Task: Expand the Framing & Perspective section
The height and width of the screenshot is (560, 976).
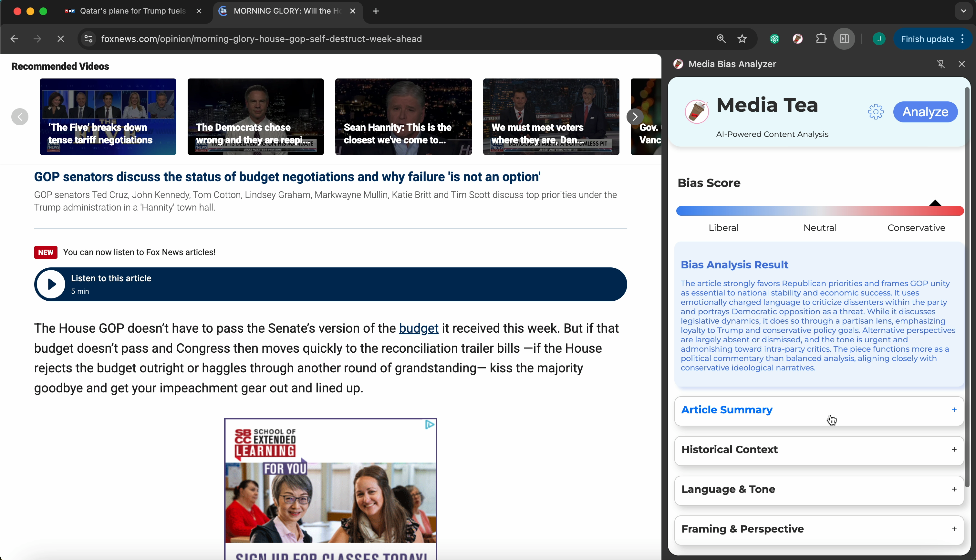Action: (x=819, y=530)
